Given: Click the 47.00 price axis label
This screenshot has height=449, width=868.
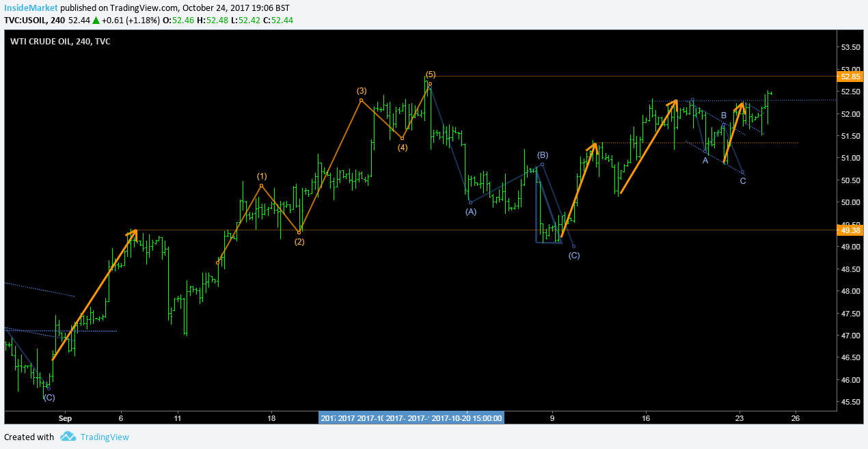Looking at the screenshot, I should point(850,336).
